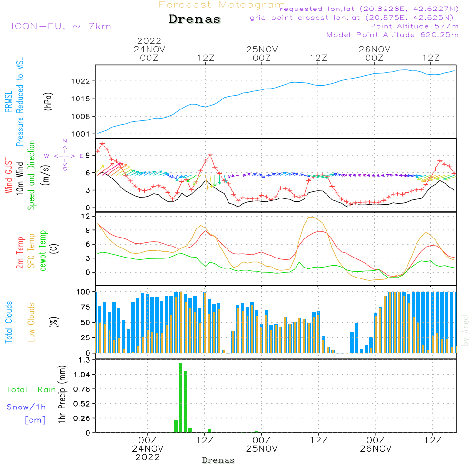Select the "1hr Precip (mm)" axis label
Screen dimensions: 476x476
(62, 394)
